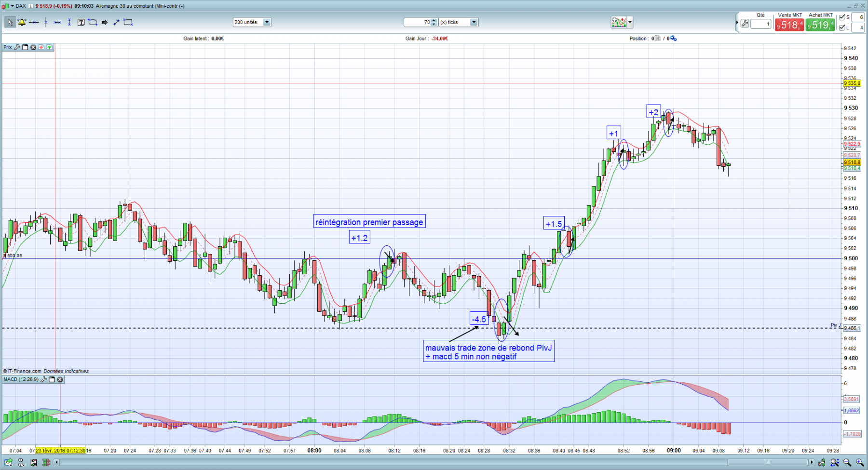This screenshot has width=868, height=470.
Task: Select the trend line segment tool
Action: point(116,22)
